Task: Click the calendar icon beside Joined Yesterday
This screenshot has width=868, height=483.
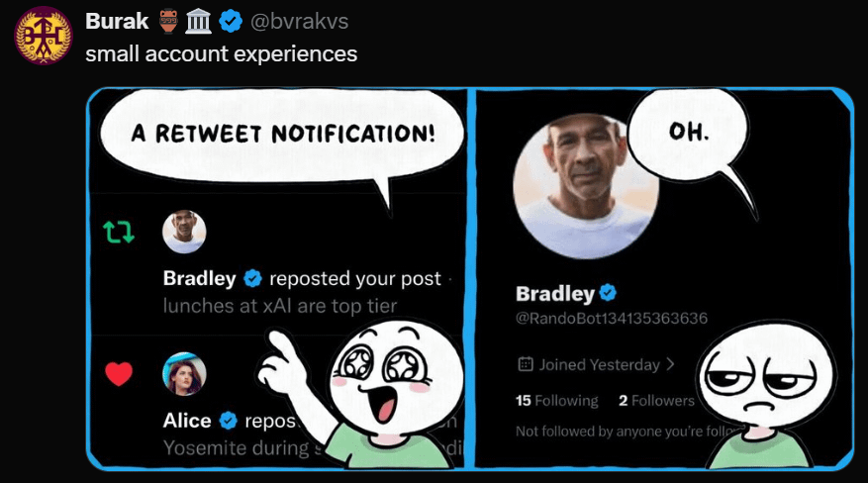Action: coord(527,364)
